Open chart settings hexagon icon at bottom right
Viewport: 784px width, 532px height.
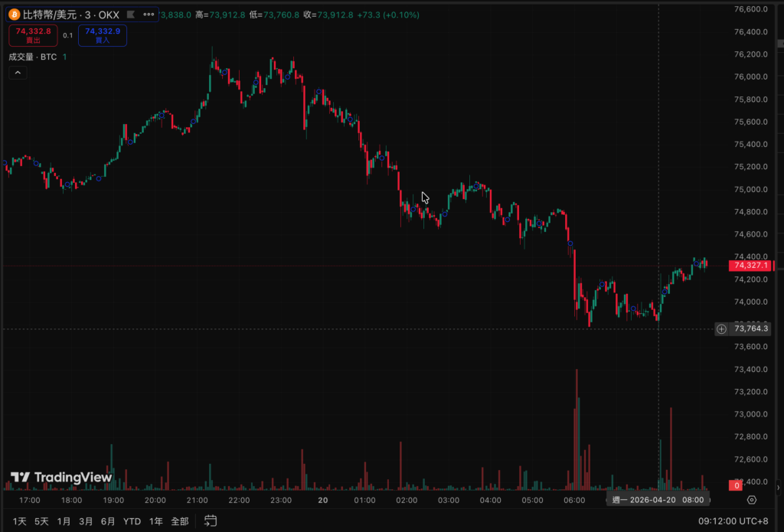click(x=752, y=500)
